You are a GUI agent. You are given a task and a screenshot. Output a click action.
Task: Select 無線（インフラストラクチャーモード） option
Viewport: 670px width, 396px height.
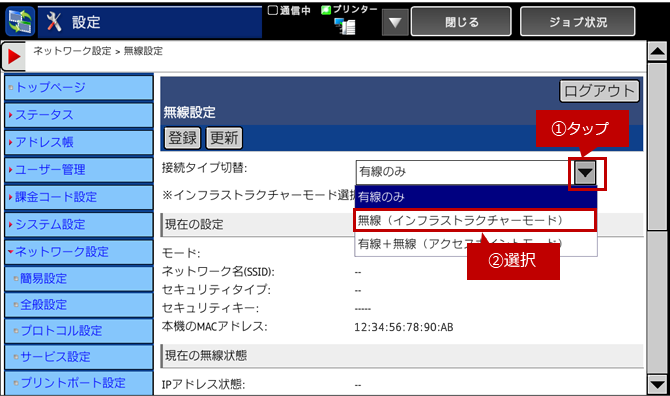(474, 220)
